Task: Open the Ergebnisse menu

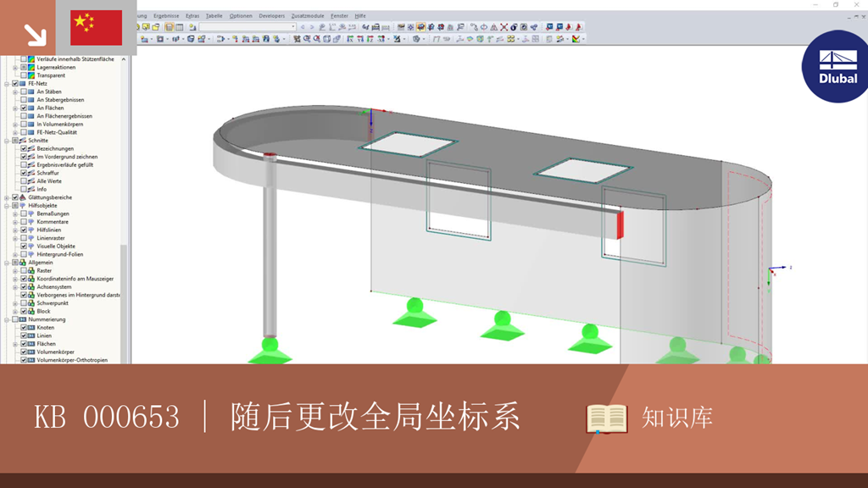Action: (x=166, y=16)
